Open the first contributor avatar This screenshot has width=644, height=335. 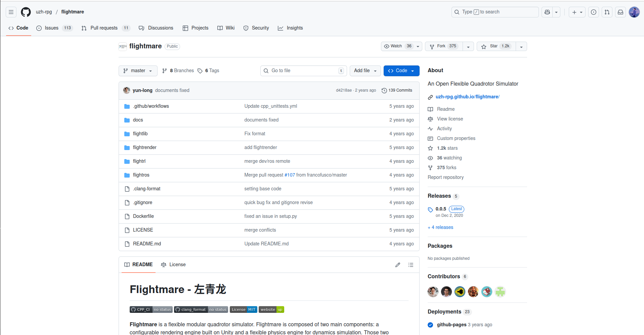coord(433,292)
